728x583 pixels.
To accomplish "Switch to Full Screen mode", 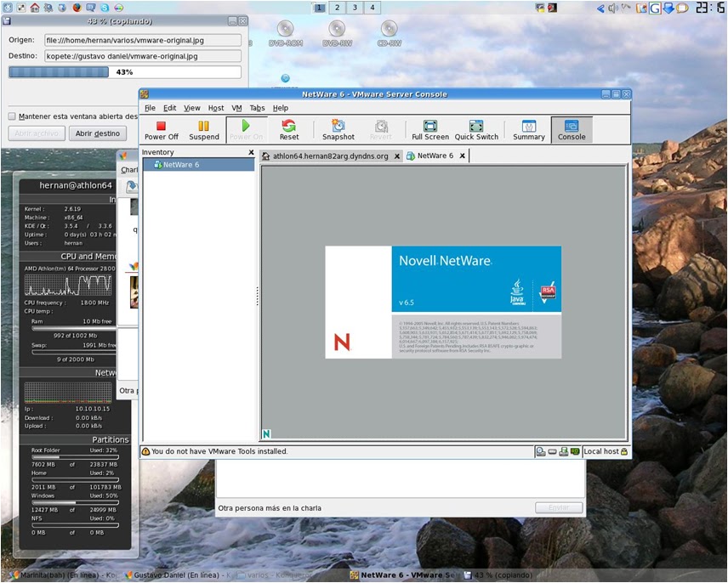I will click(429, 129).
